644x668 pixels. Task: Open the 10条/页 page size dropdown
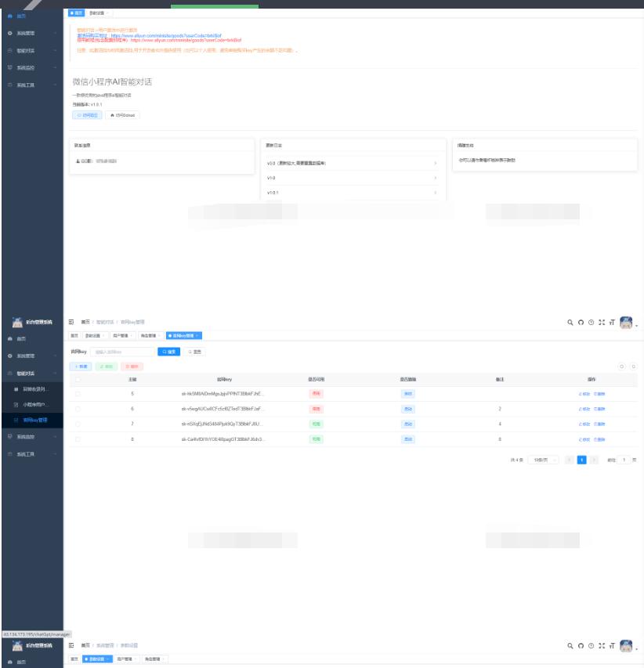[x=542, y=460]
